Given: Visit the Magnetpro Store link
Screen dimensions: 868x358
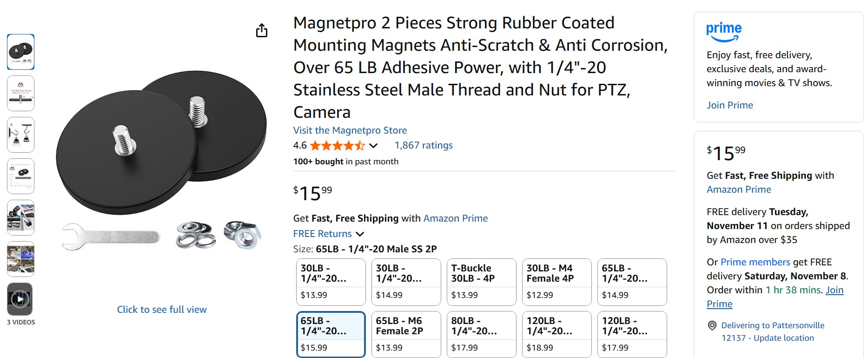Looking at the screenshot, I should (x=350, y=130).
